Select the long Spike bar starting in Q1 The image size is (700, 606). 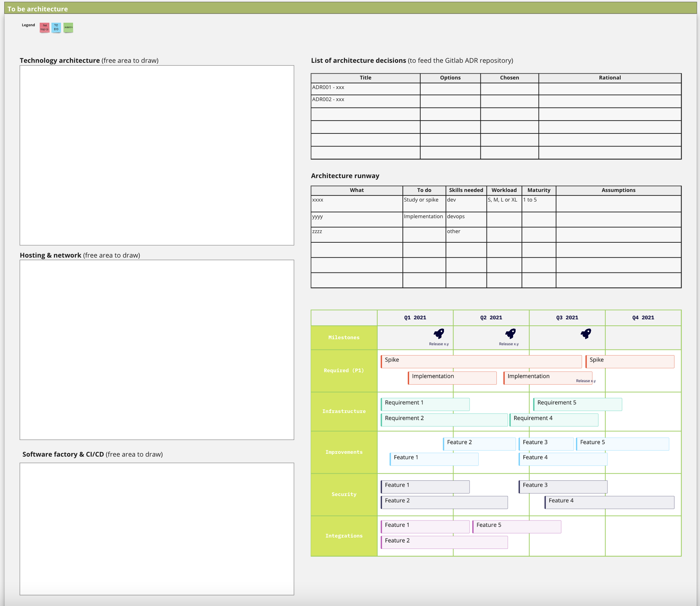pyautogui.click(x=481, y=361)
